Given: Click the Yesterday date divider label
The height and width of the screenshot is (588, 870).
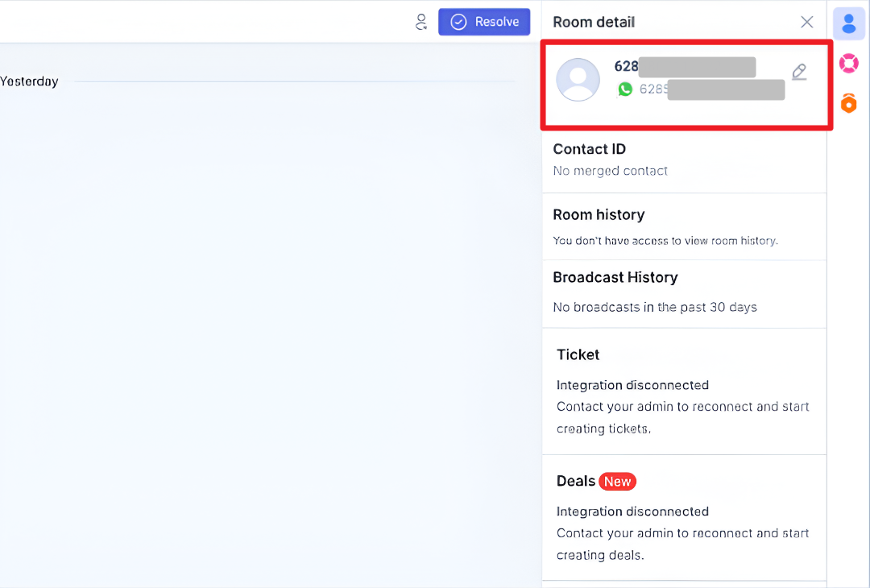Looking at the screenshot, I should click(x=29, y=81).
